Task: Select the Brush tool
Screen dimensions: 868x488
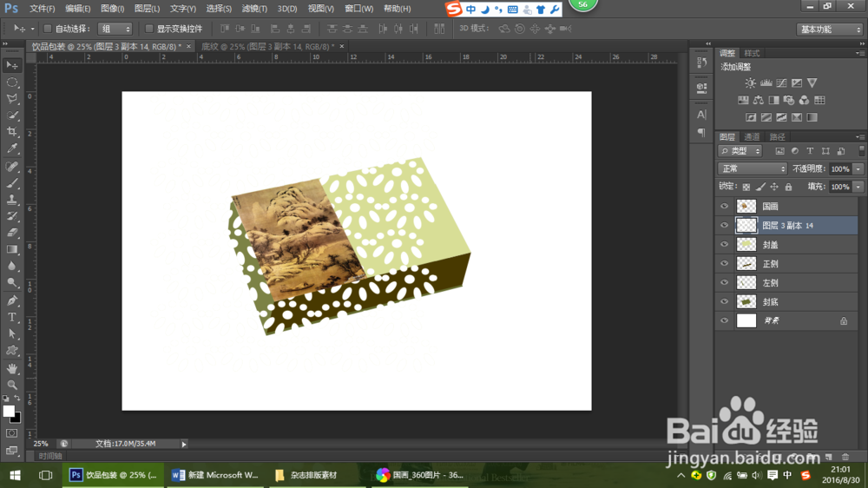Action: coord(11,183)
